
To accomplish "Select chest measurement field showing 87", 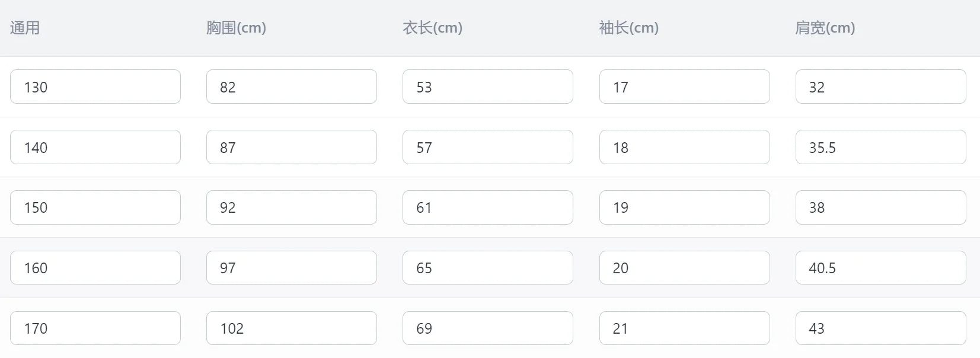I will pyautogui.click(x=291, y=147).
